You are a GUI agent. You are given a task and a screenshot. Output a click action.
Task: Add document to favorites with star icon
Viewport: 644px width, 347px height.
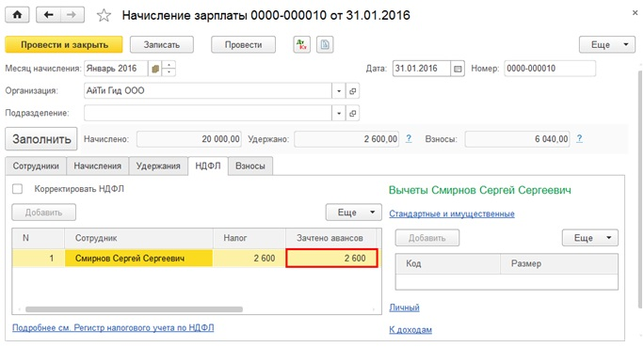104,16
